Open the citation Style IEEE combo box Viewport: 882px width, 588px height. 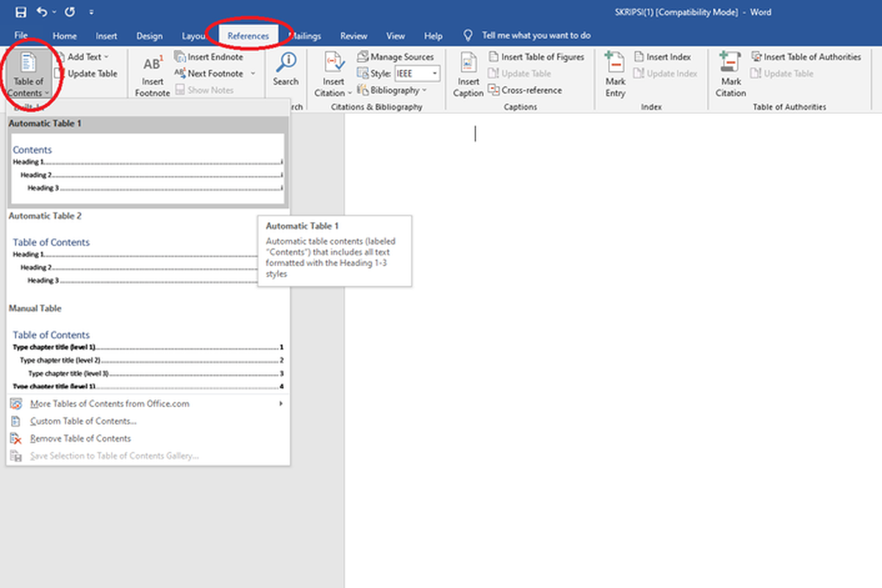[417, 73]
